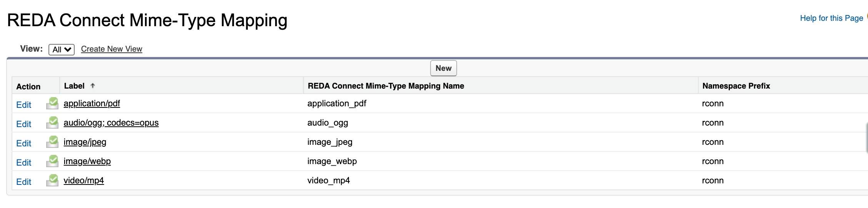Select the video_mp4 name cell
Viewport: 868px width, 208px height.
(x=329, y=180)
